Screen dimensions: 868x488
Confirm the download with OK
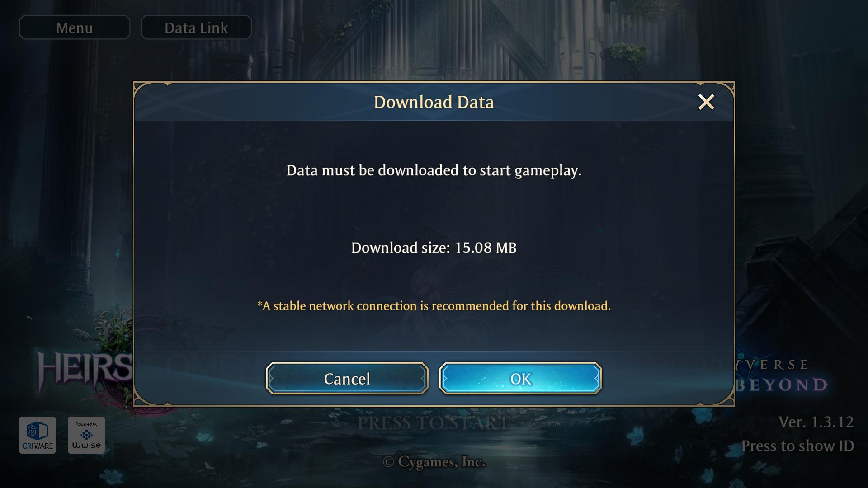point(520,378)
